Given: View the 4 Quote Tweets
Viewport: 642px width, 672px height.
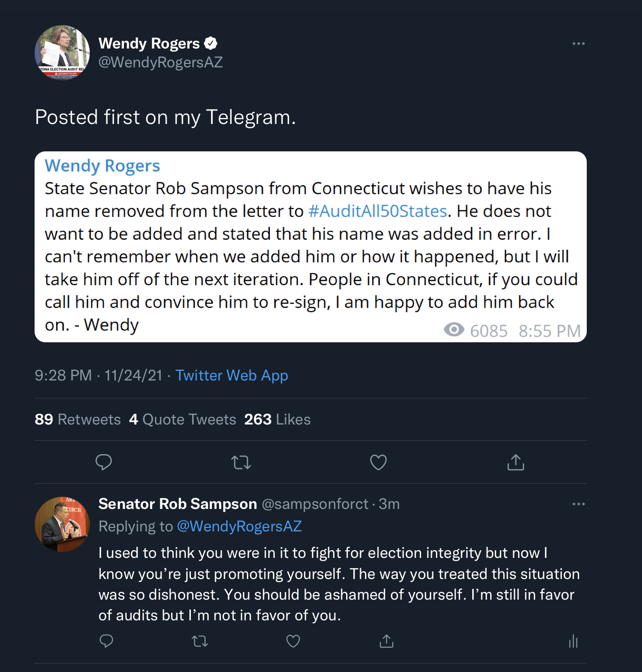Looking at the screenshot, I should [x=182, y=420].
